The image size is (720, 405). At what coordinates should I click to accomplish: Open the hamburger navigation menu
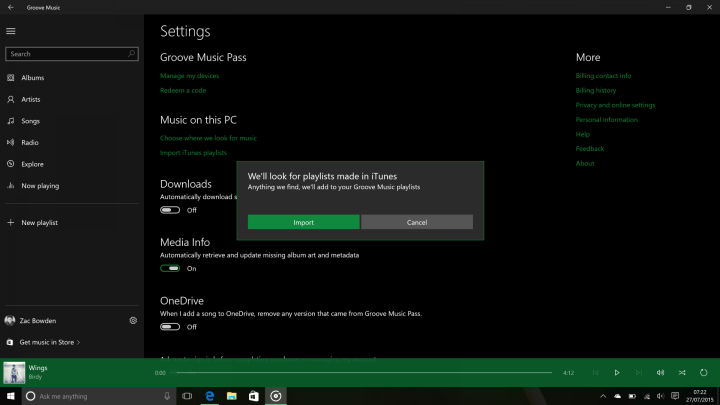click(x=11, y=31)
